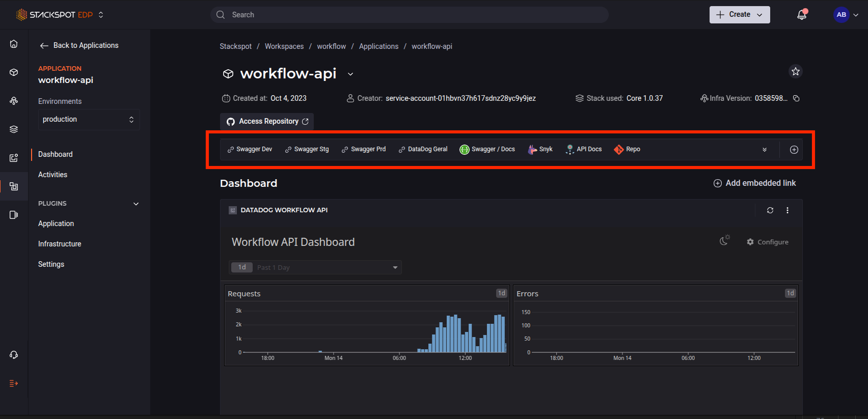Toggle the dashboard dark mode moon icon

click(724, 240)
